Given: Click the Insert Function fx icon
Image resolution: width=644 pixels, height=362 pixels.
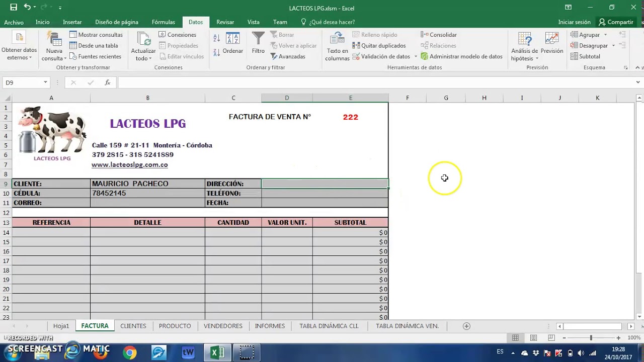Looking at the screenshot, I should click(107, 82).
